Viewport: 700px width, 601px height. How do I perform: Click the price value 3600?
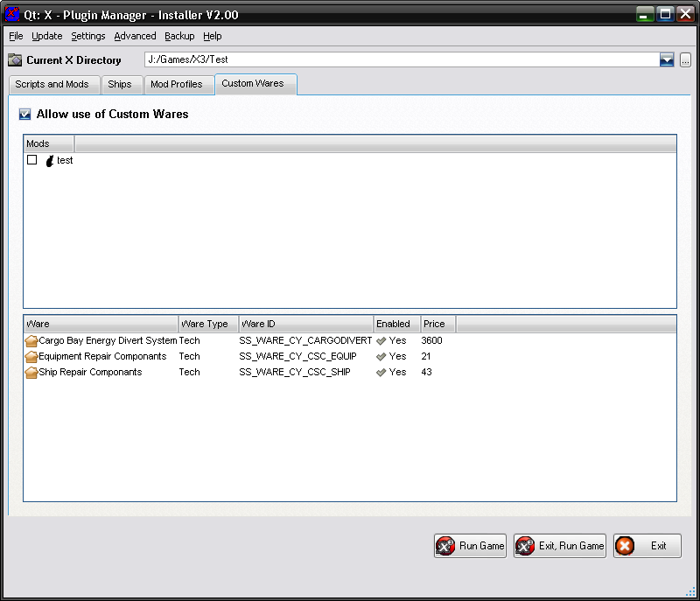click(431, 341)
